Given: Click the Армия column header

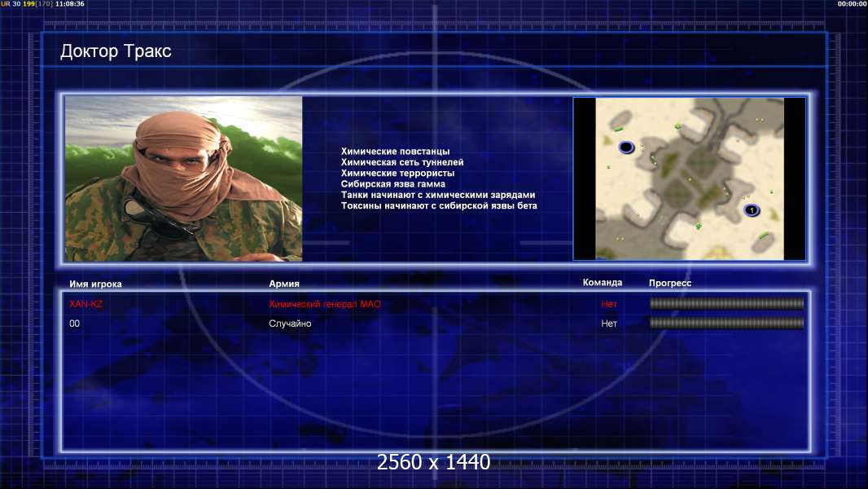Looking at the screenshot, I should click(284, 284).
